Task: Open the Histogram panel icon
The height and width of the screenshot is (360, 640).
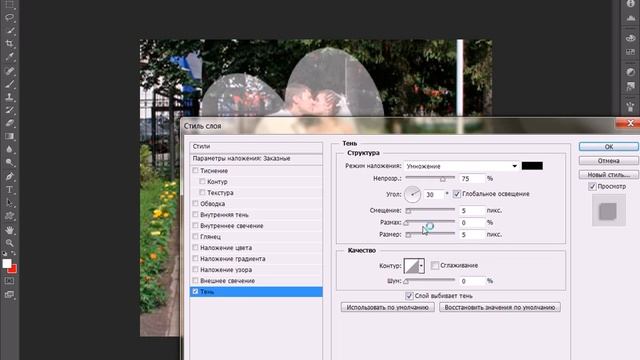Action: (x=631, y=18)
